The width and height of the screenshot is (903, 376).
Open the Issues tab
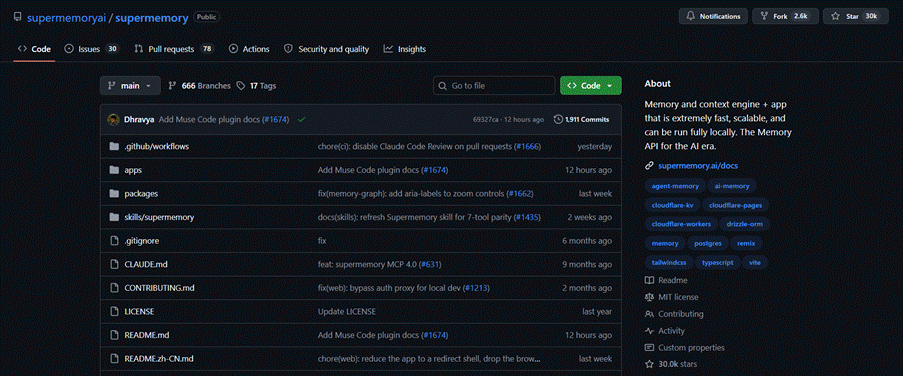click(x=92, y=49)
